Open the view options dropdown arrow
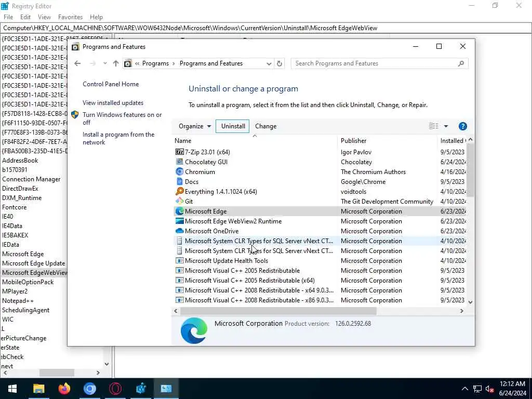The image size is (532, 399). [446, 126]
